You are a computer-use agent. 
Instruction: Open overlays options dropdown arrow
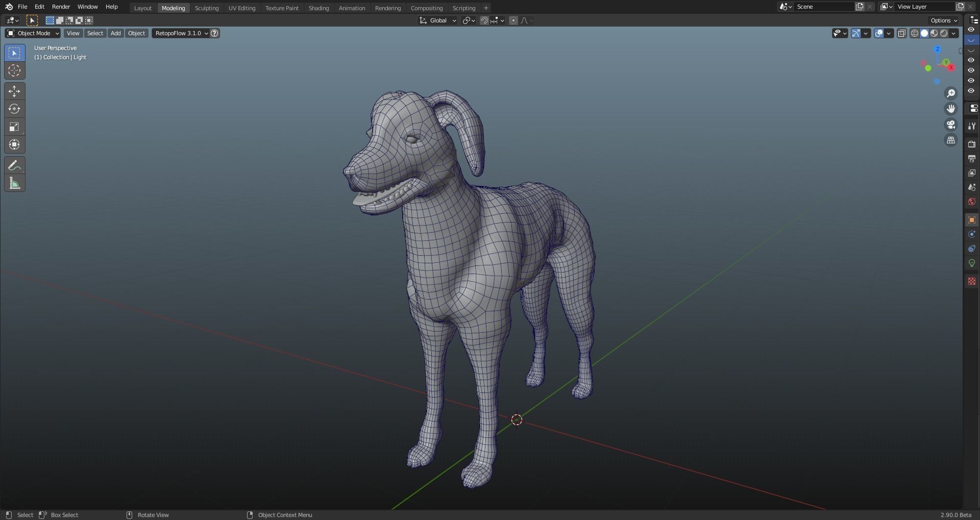click(889, 33)
